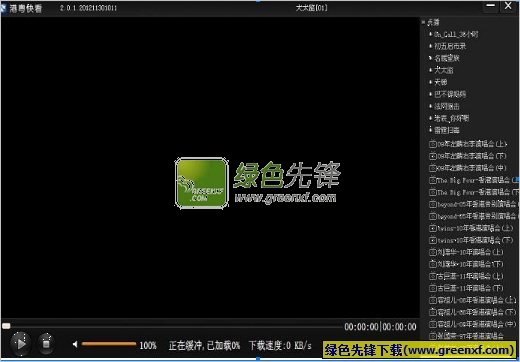The height and width of the screenshot is (362, 520).
Task: Select the 天梯 series entry
Action: pos(440,82)
